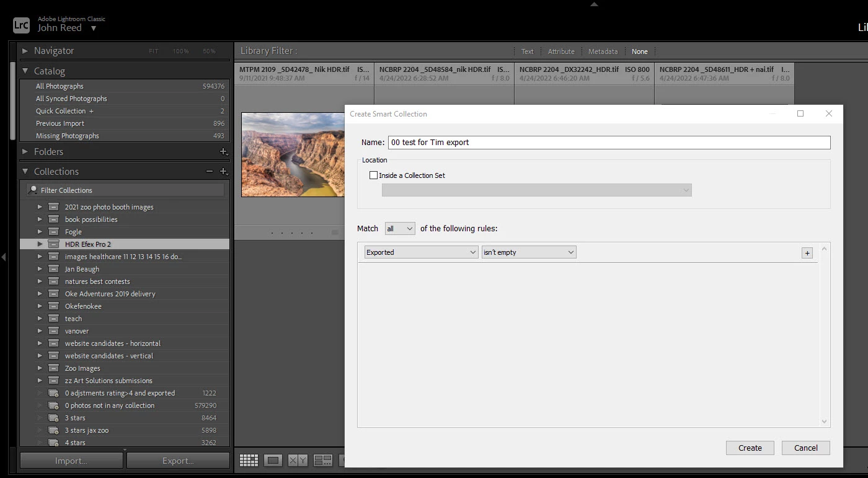The width and height of the screenshot is (868, 478).
Task: Open the Match all dropdown
Action: point(400,229)
